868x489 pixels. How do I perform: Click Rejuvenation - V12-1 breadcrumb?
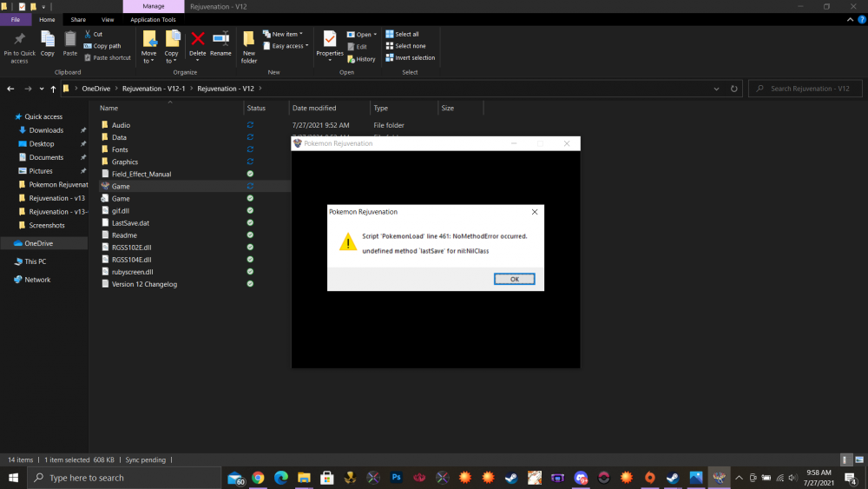click(x=154, y=89)
